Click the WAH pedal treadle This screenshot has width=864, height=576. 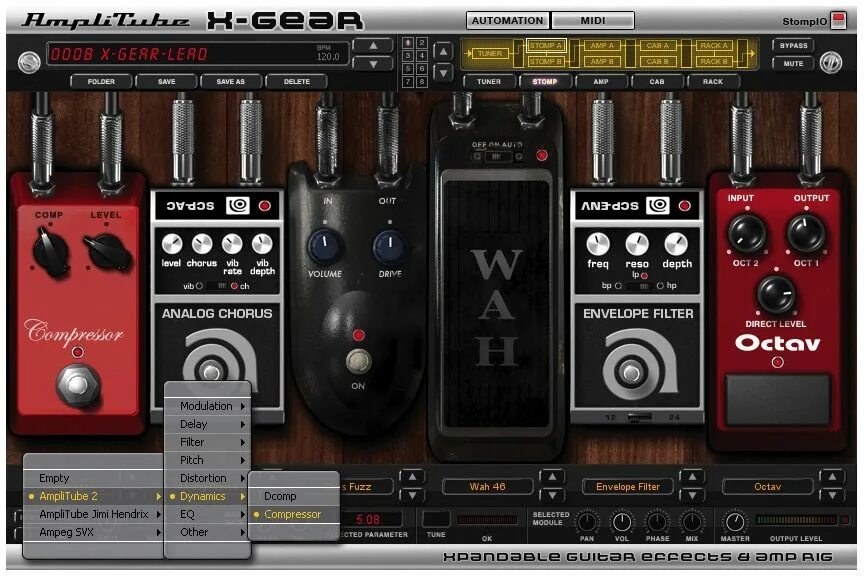click(496, 306)
